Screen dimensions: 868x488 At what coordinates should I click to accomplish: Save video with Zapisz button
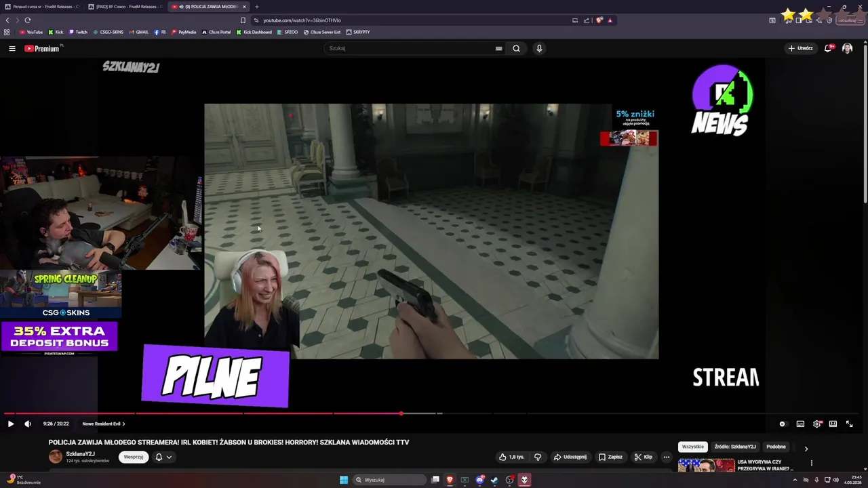(x=610, y=457)
